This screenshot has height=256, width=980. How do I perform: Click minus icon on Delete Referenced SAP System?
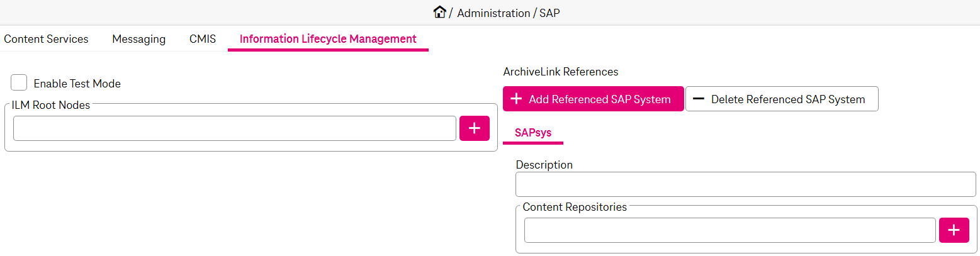[698, 99]
